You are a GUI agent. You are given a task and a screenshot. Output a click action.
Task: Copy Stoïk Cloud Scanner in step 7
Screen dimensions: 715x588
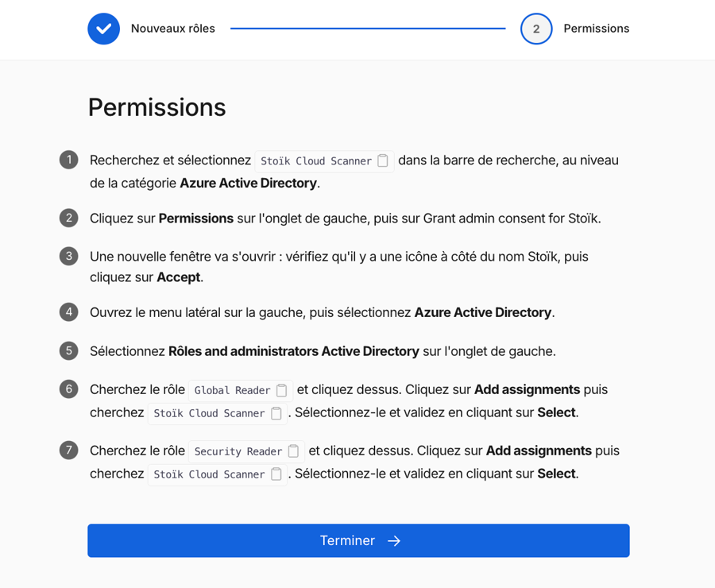point(276,474)
